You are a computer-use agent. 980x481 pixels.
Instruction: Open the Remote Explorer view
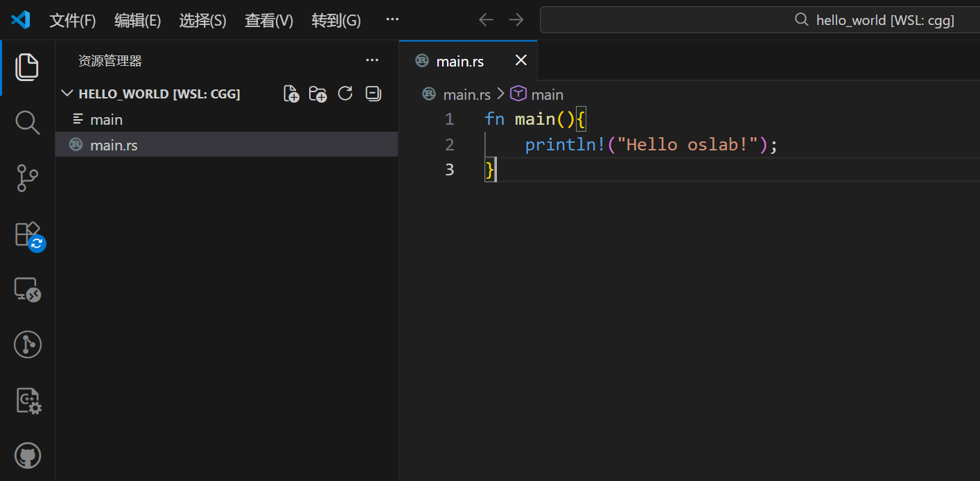pyautogui.click(x=27, y=290)
